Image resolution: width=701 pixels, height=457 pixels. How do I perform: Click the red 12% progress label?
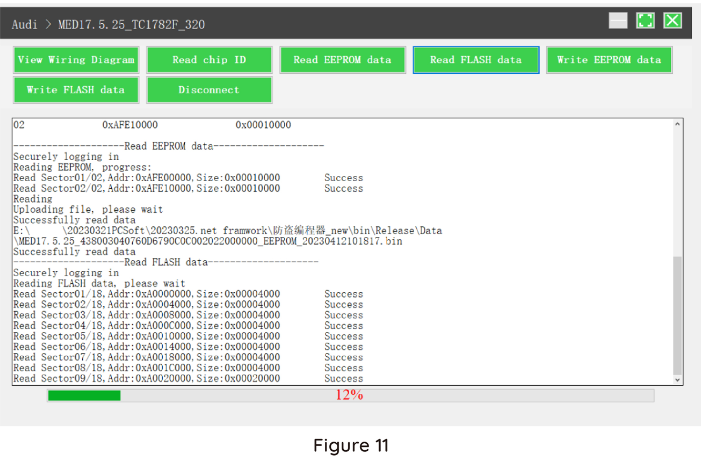(x=349, y=396)
